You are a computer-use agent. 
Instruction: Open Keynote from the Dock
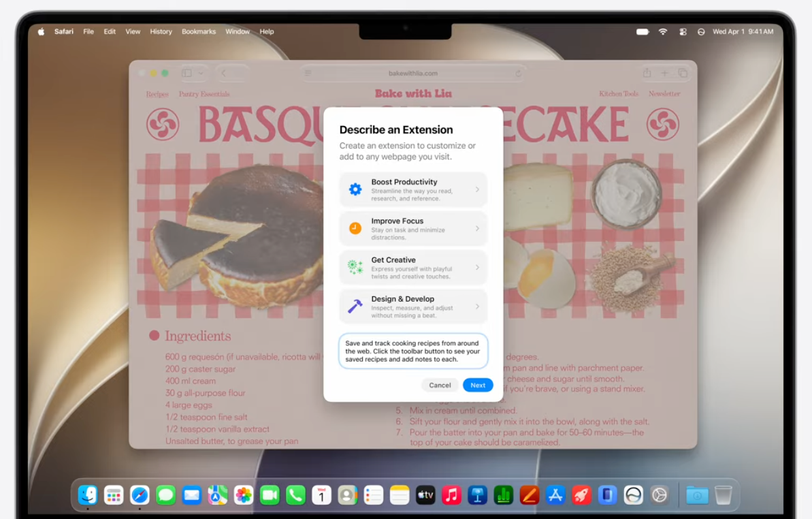pyautogui.click(x=477, y=495)
